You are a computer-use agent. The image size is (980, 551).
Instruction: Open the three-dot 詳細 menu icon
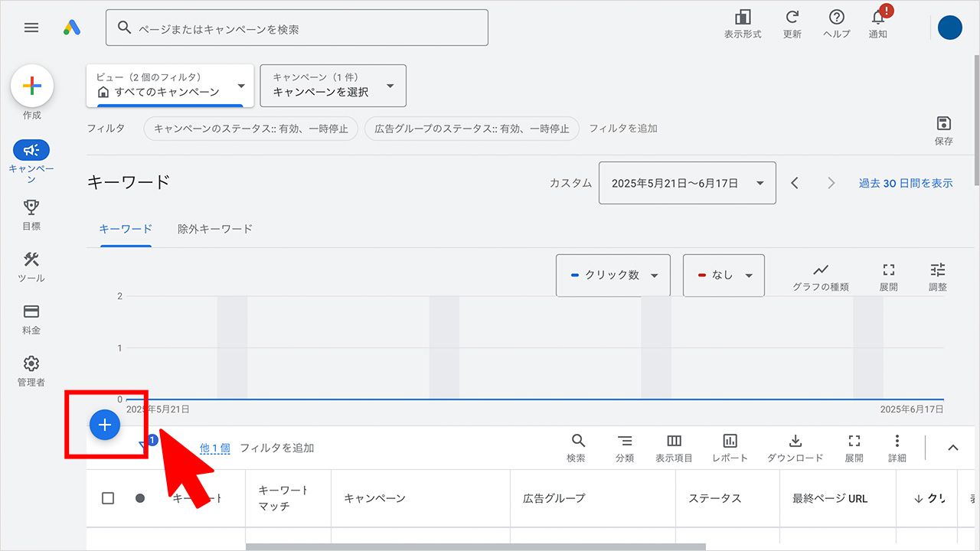point(897,442)
